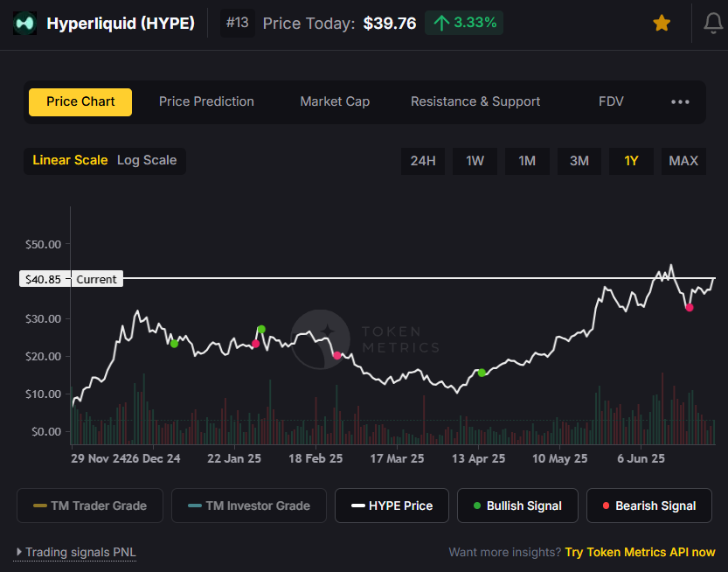Toggle TM Investor Grade series

pos(249,506)
